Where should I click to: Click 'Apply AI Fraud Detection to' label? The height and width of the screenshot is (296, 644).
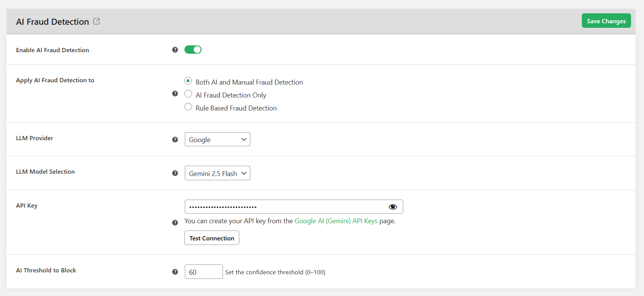tap(55, 80)
